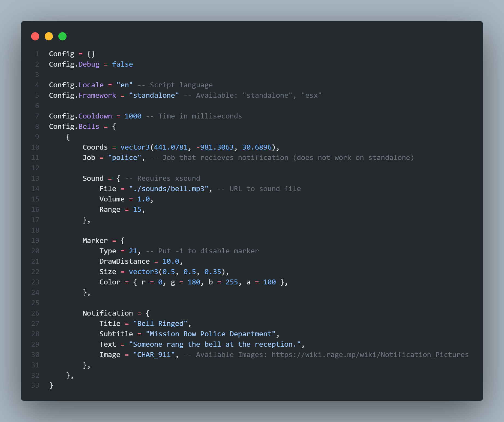Image resolution: width=504 pixels, height=422 pixels.
Task: Click the opening brace after Sound =
Action: point(118,178)
